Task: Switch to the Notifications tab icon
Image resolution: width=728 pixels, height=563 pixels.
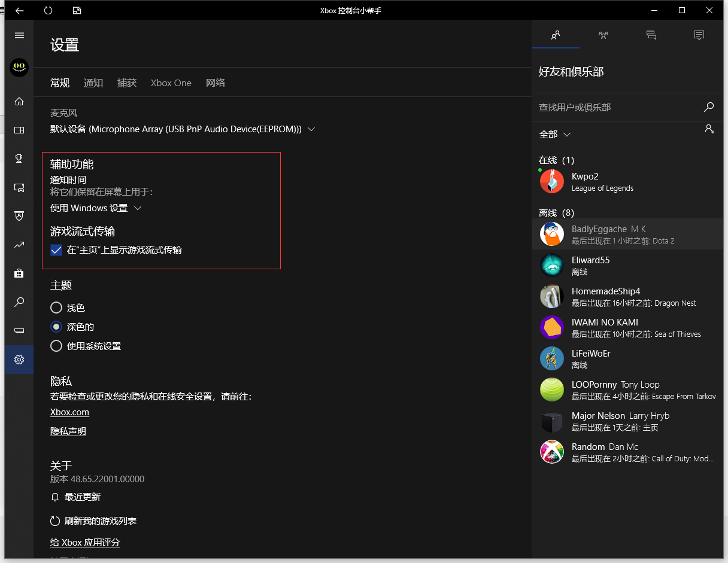Action: click(699, 35)
